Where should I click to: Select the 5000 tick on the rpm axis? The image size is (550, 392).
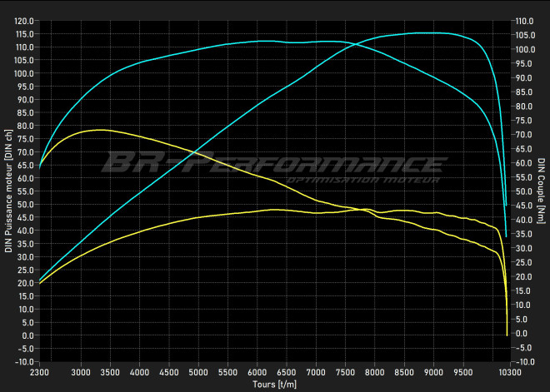click(x=198, y=372)
